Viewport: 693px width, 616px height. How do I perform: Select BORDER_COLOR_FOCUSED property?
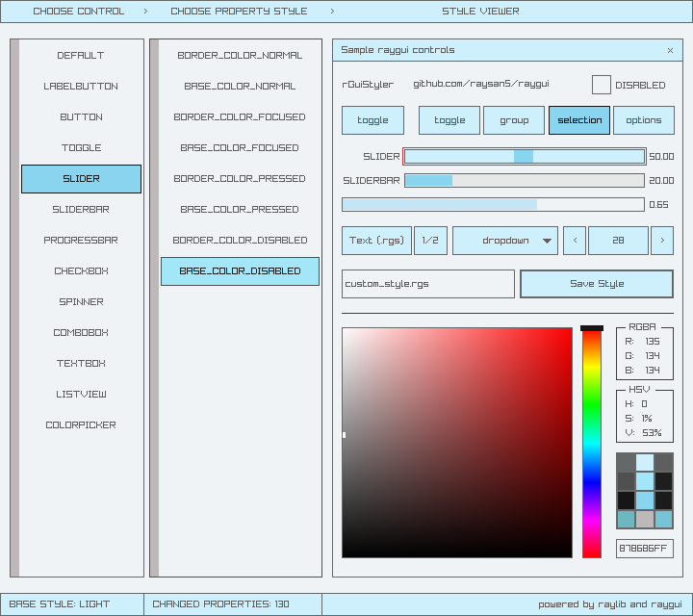240,116
